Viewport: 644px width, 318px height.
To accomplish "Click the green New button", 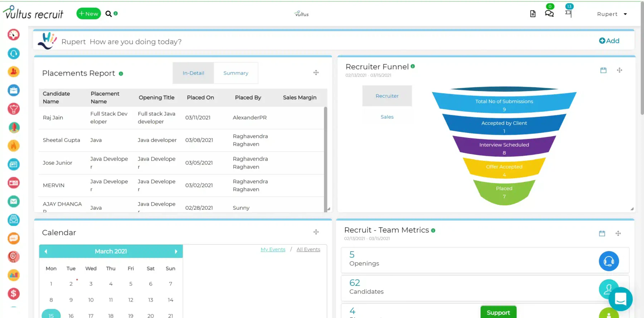I will point(89,14).
